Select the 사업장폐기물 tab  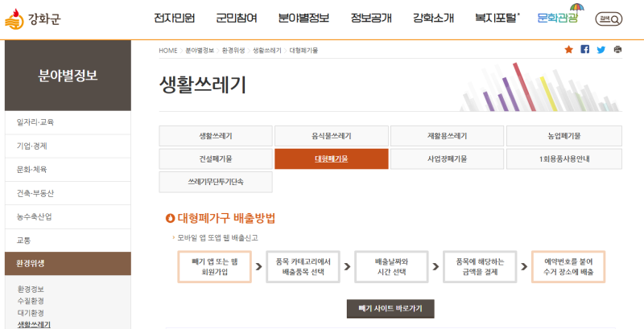447,159
